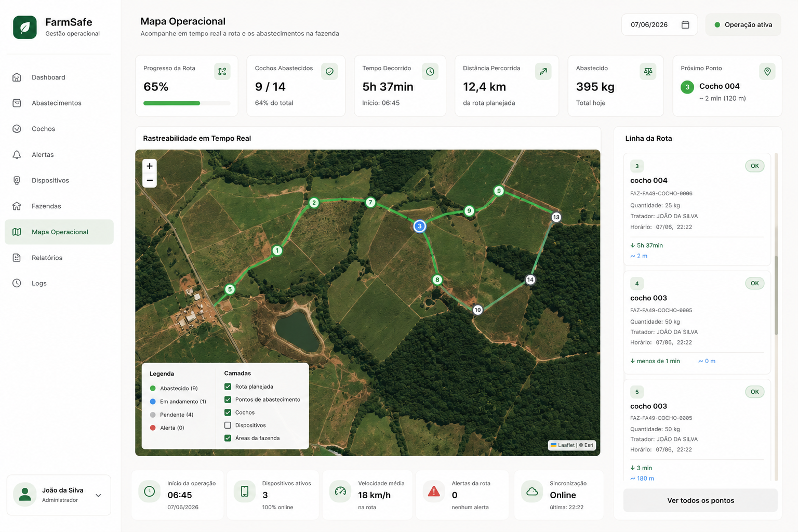Click gray Pendente legend dot

153,415
